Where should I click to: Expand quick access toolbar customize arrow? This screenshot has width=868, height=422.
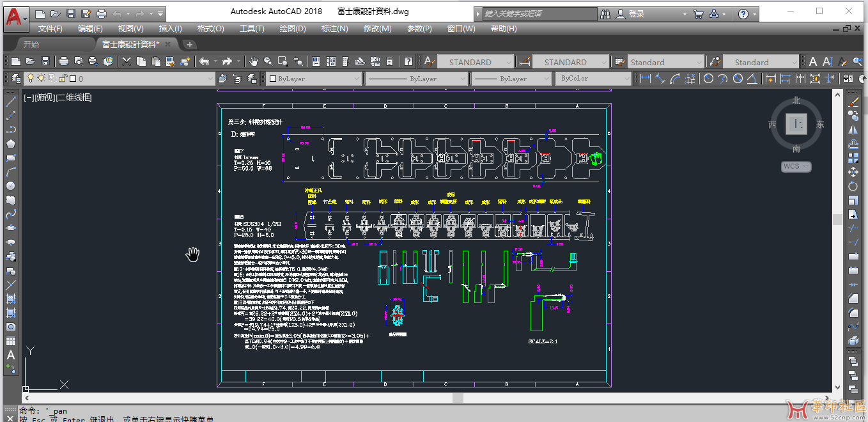tap(160, 13)
